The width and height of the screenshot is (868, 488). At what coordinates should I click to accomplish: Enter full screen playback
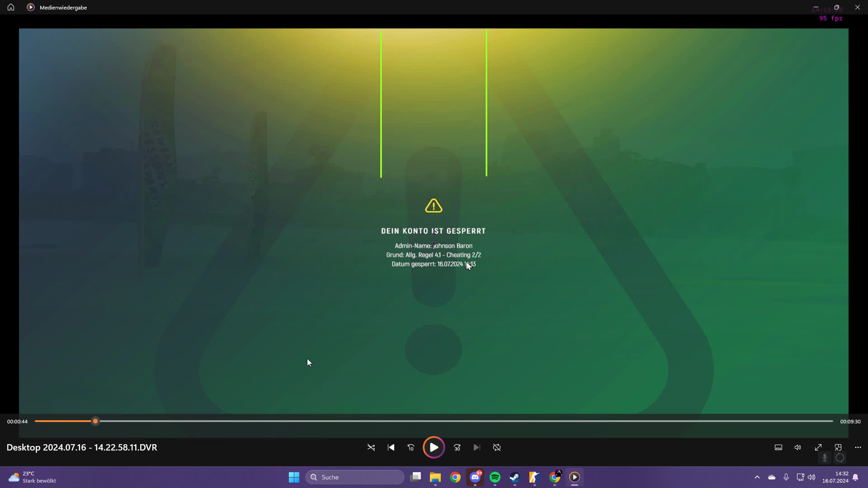(x=818, y=447)
